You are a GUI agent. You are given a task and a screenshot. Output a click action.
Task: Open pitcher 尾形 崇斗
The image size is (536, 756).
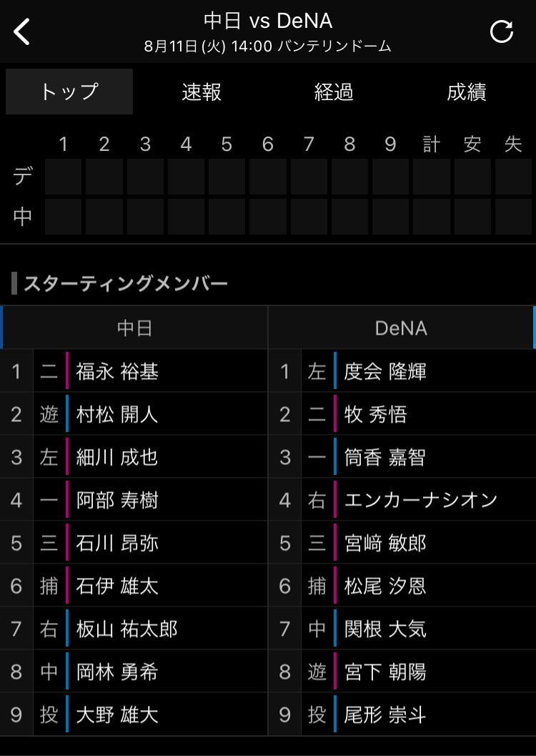tap(385, 715)
